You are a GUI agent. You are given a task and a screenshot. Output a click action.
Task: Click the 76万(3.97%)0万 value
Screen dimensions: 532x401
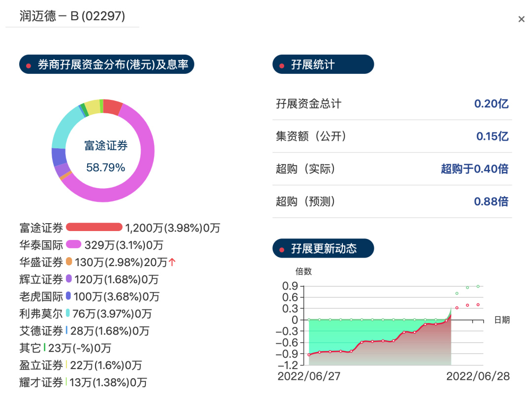pyautogui.click(x=112, y=314)
